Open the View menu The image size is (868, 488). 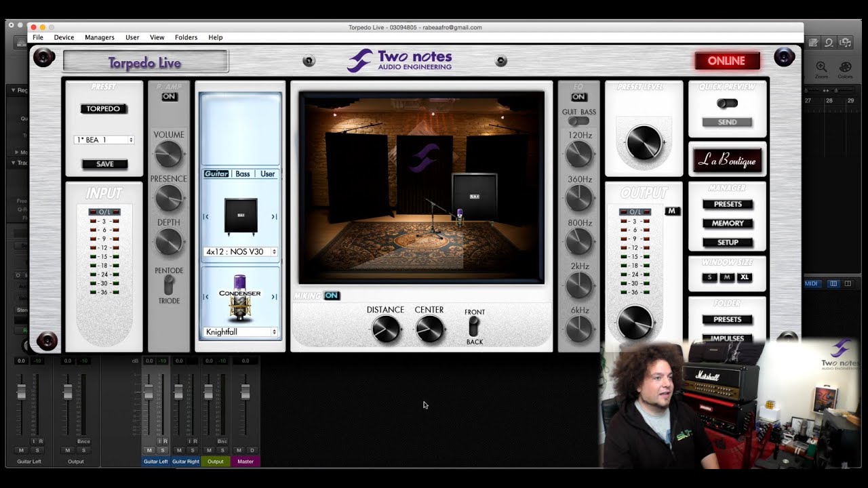[157, 37]
